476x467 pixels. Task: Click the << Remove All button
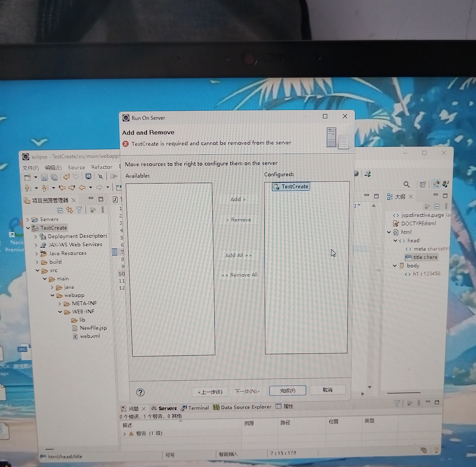pyautogui.click(x=240, y=275)
